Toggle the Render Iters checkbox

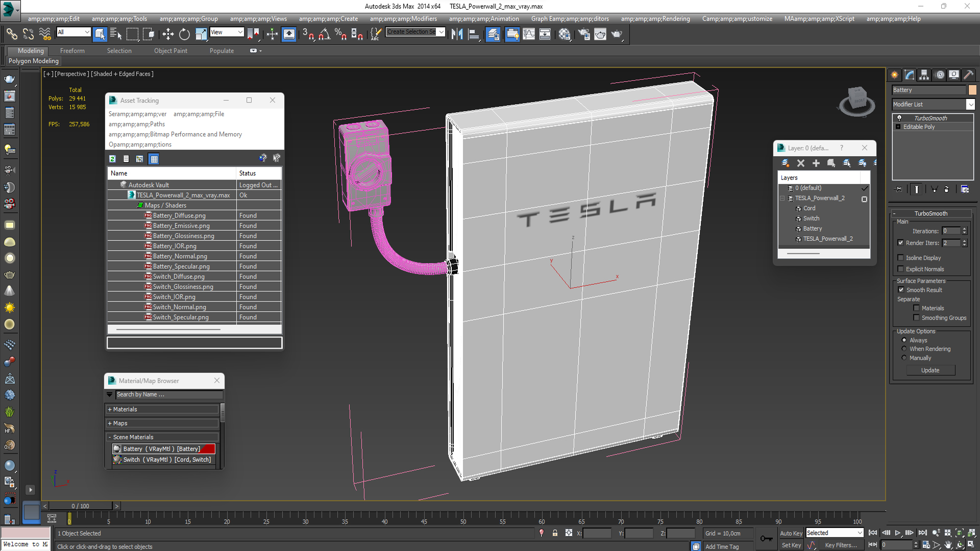901,243
